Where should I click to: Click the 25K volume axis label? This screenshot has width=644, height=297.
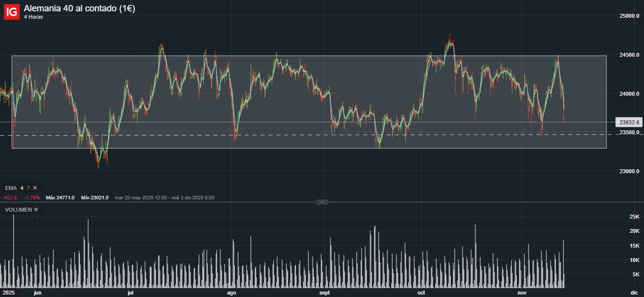click(x=634, y=217)
